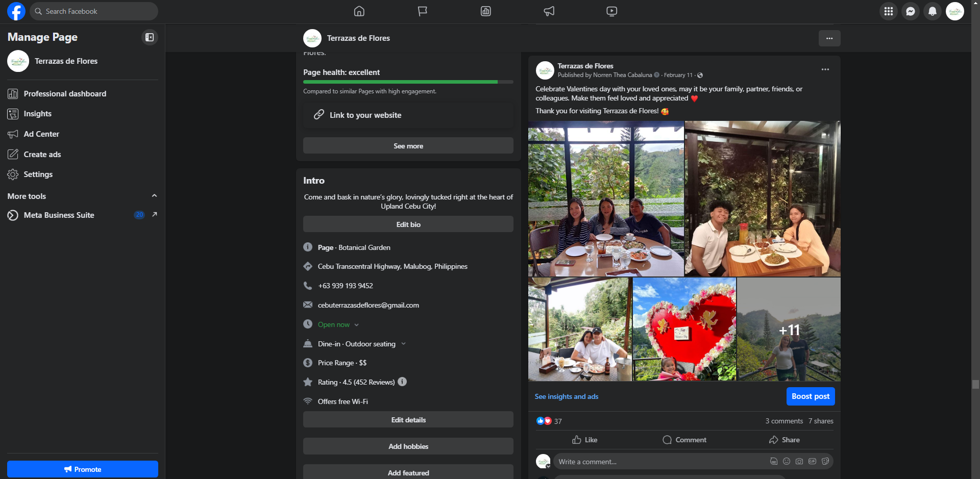
Task: Open the three people dining photo
Action: (606, 199)
